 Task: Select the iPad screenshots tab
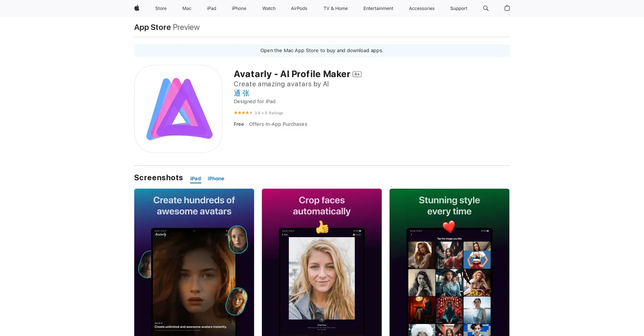point(195,178)
